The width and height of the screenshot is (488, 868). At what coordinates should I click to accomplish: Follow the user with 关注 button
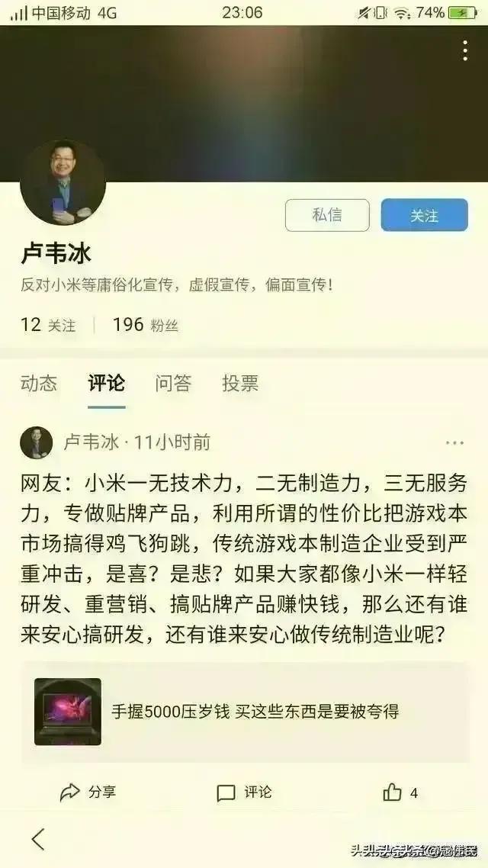(425, 215)
